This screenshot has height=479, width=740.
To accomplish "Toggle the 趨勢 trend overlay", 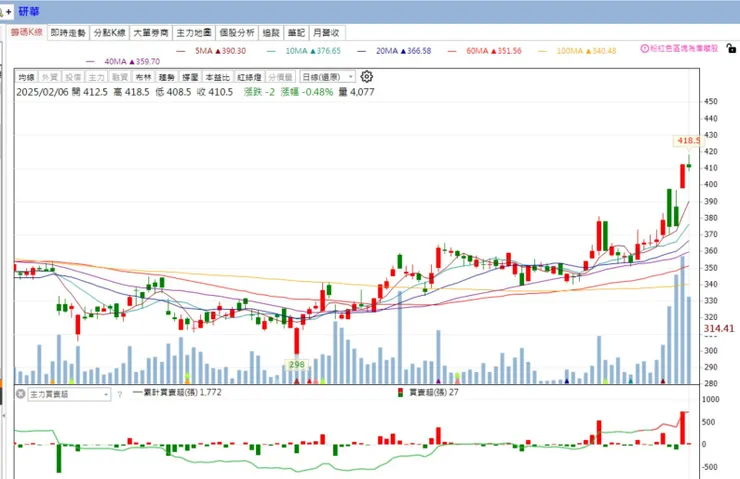I will pyautogui.click(x=167, y=77).
